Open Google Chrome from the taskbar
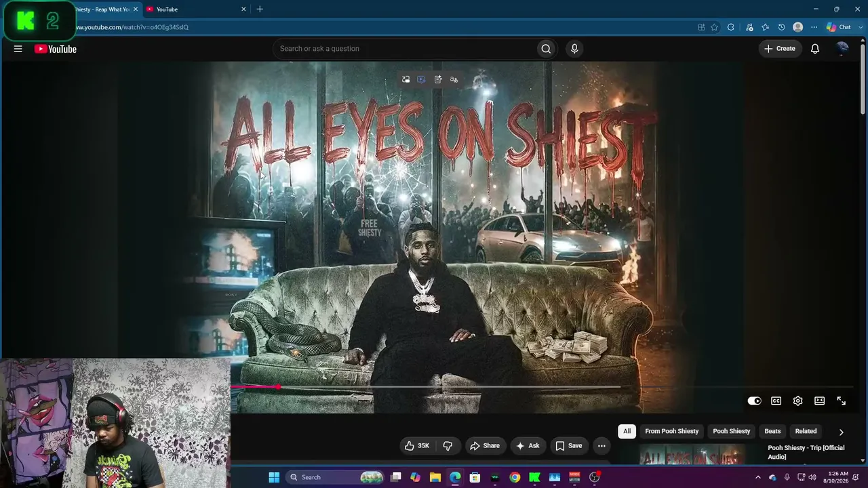Viewport: 868px width, 488px height. coord(515,477)
